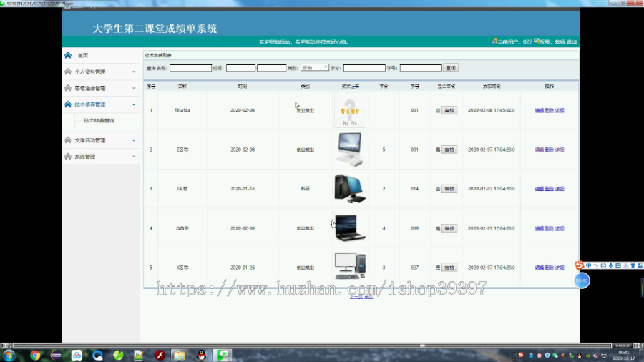Open the Adobe Flash icon in the taskbar

click(160, 356)
